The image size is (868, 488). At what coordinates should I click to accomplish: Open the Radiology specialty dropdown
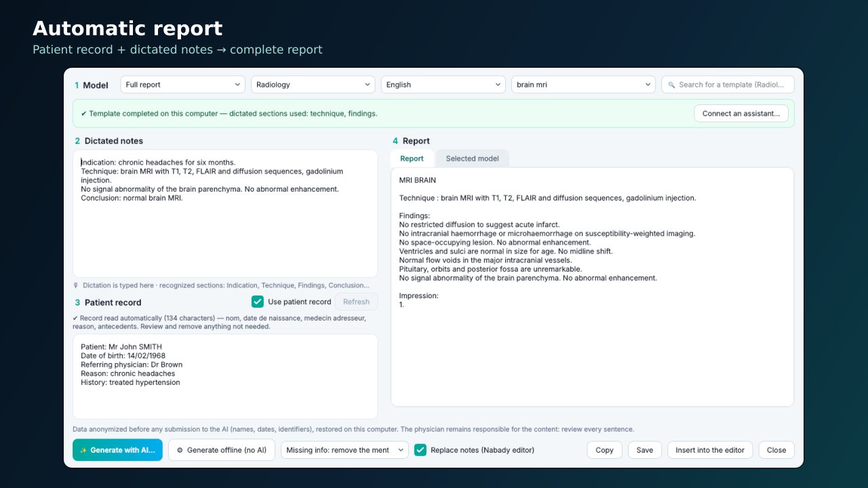tap(313, 85)
